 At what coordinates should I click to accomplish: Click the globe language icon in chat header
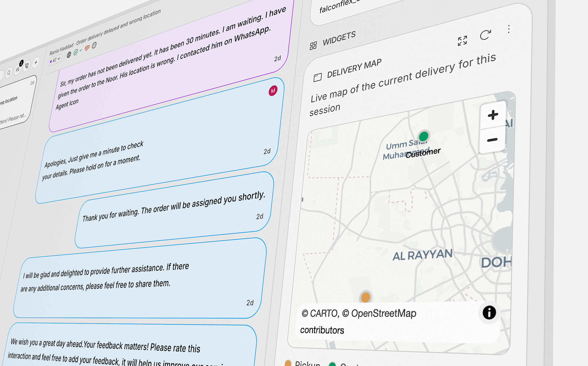coord(69,55)
